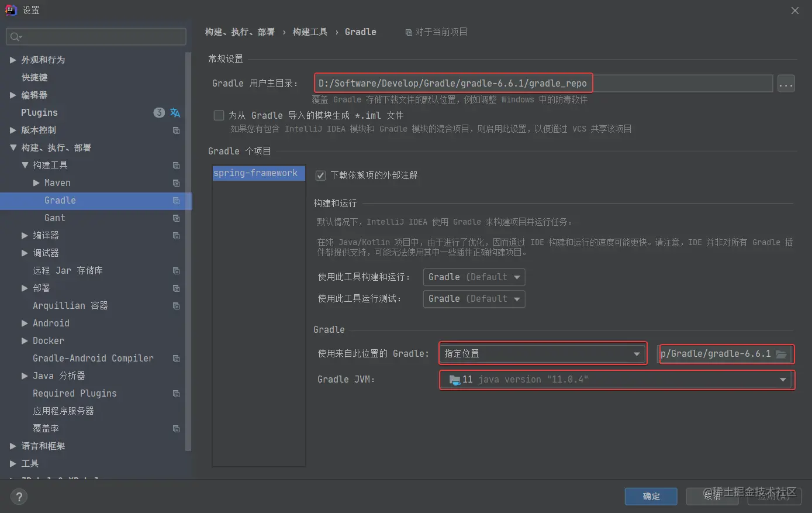Click project-level icon on 编译器 row
Image resolution: width=812 pixels, height=513 pixels.
[x=176, y=236]
